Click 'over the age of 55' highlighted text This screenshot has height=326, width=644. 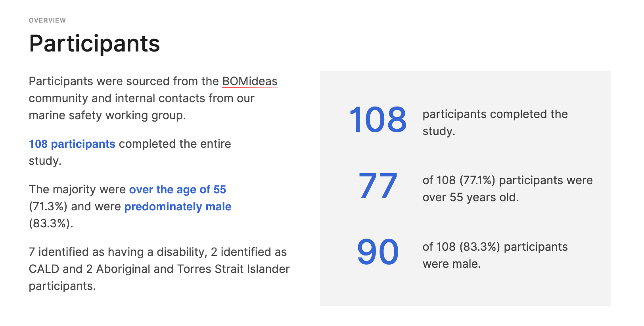178,189
